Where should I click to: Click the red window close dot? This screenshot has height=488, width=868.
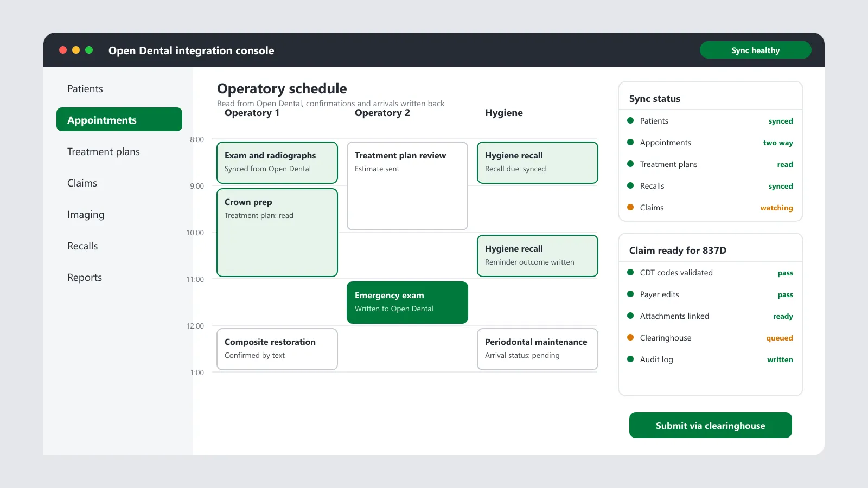point(63,50)
